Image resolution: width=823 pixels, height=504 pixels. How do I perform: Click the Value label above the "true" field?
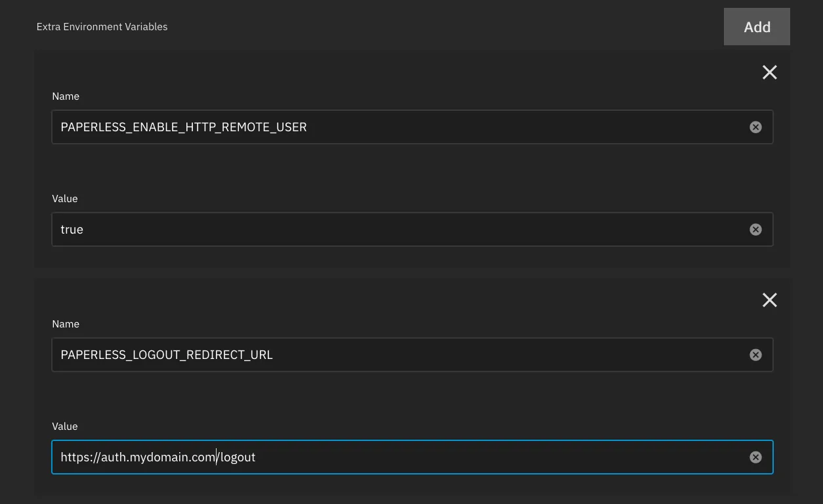65,198
